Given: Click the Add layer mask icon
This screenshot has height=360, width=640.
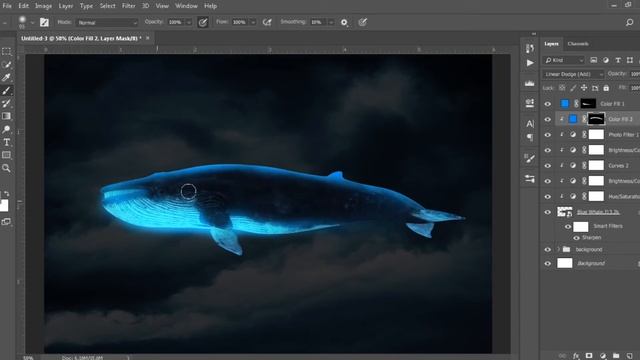Looking at the screenshot, I should [x=589, y=356].
